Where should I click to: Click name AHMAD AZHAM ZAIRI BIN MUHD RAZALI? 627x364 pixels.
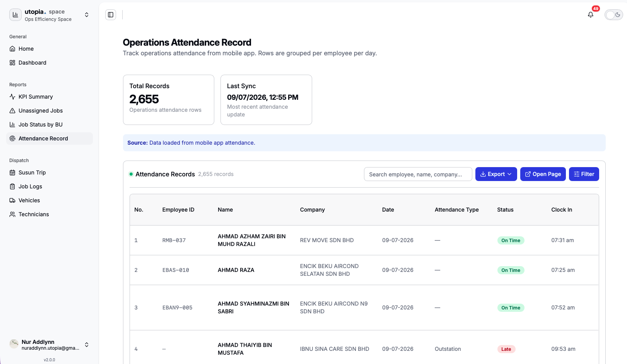[x=251, y=240]
